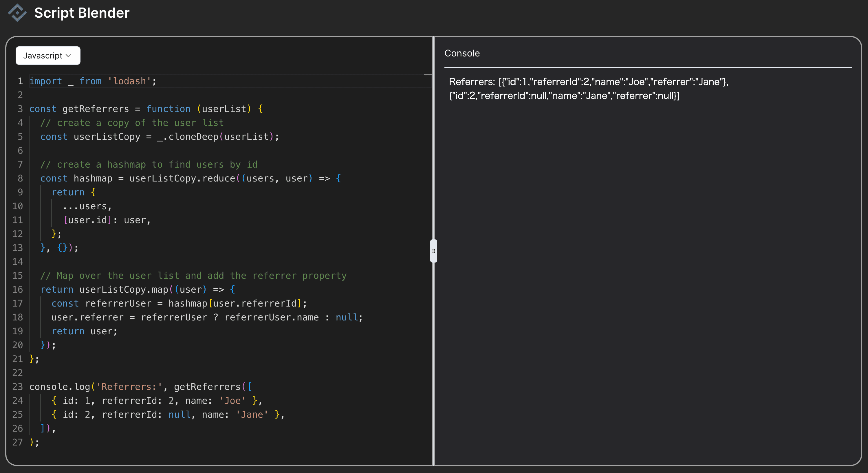The width and height of the screenshot is (868, 473).
Task: Click the dropdown chevron beside Javascript
Action: tap(69, 56)
